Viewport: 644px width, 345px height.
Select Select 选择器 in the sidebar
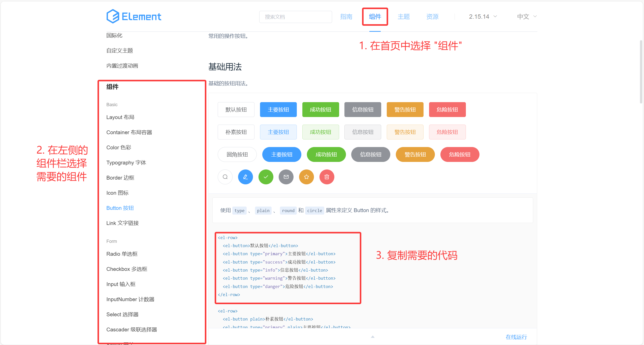click(x=122, y=314)
